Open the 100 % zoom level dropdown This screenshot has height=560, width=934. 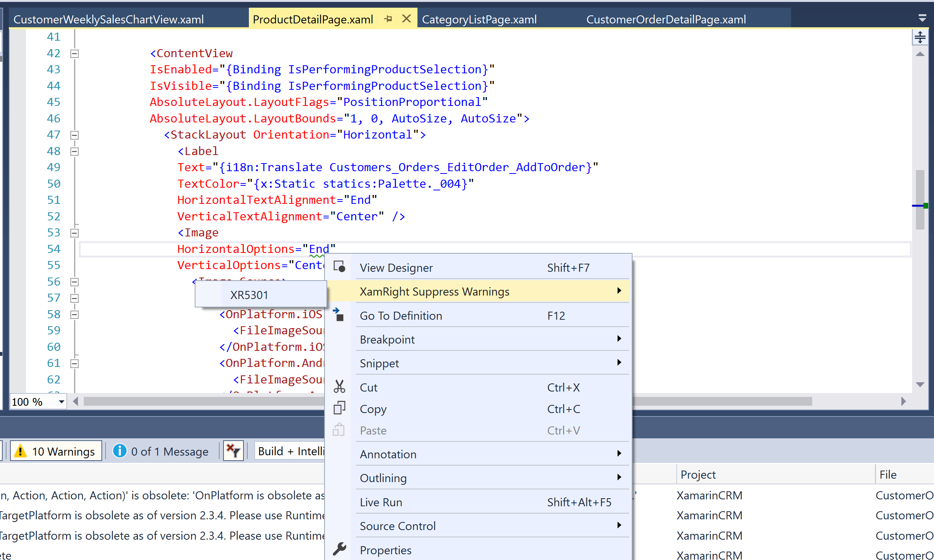[61, 402]
